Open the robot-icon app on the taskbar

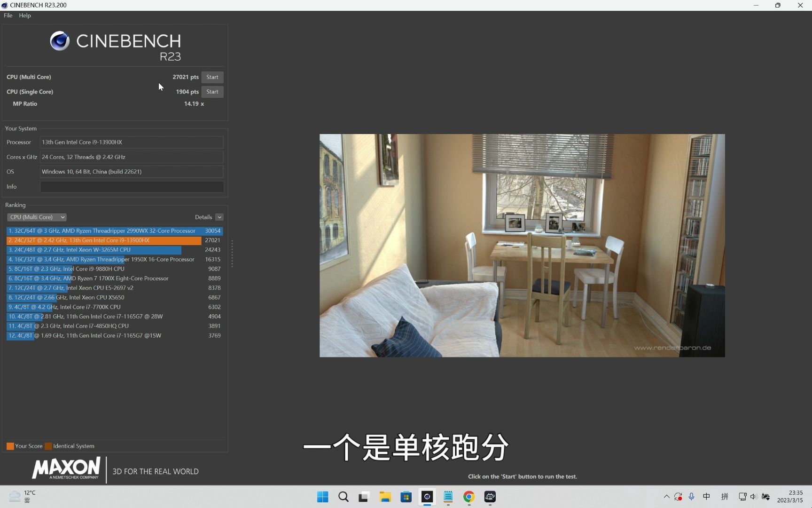[490, 497]
